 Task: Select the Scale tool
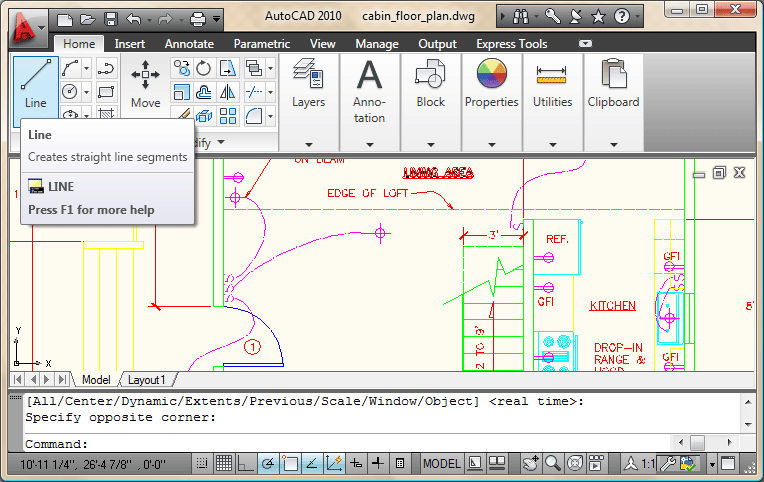point(182,92)
